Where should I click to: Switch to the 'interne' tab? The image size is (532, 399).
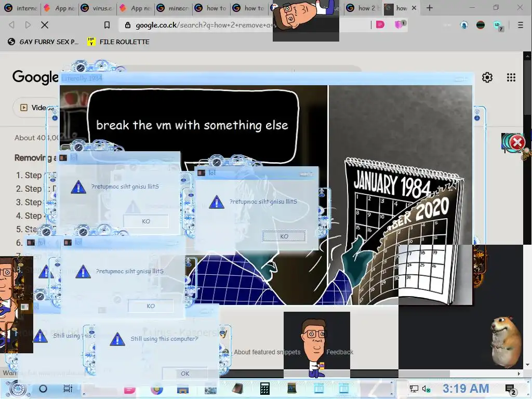pos(21,8)
